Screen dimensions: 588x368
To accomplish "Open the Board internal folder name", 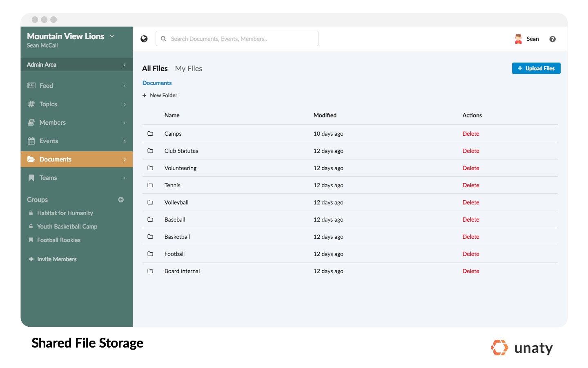I will tap(182, 271).
